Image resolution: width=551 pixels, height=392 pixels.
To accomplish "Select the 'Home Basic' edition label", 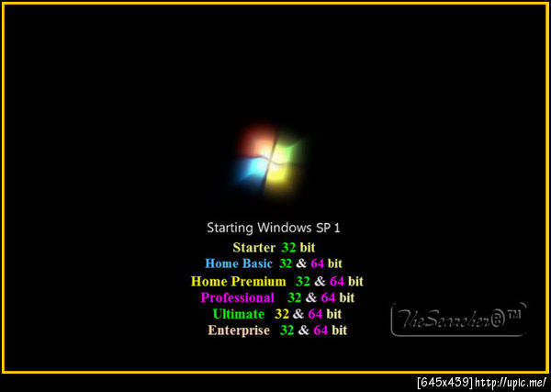I will pos(239,263).
